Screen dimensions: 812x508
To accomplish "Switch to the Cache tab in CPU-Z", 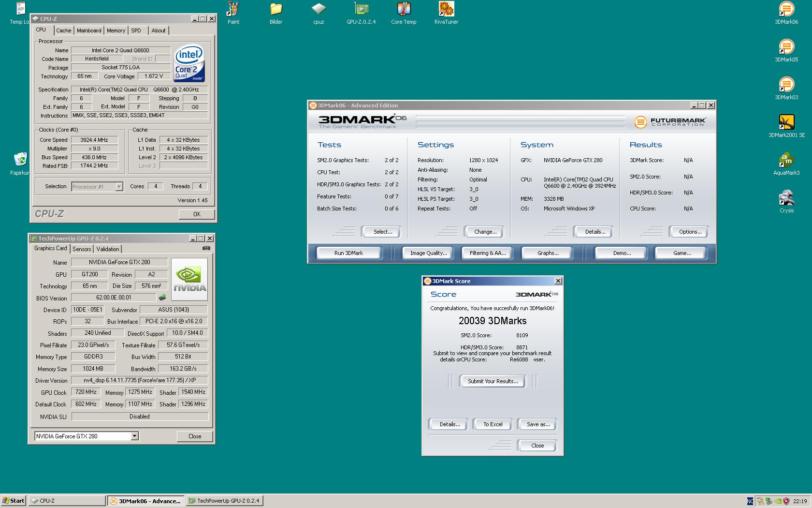I will tap(63, 30).
